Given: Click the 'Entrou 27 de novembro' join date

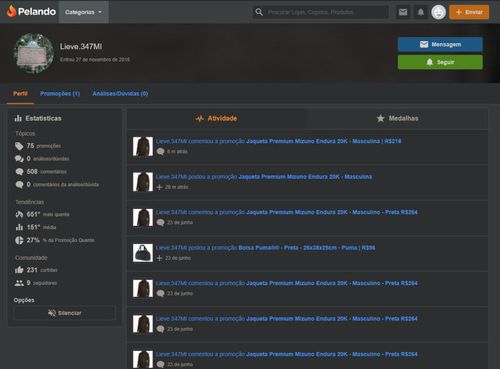Looking at the screenshot, I should pyautogui.click(x=95, y=60).
